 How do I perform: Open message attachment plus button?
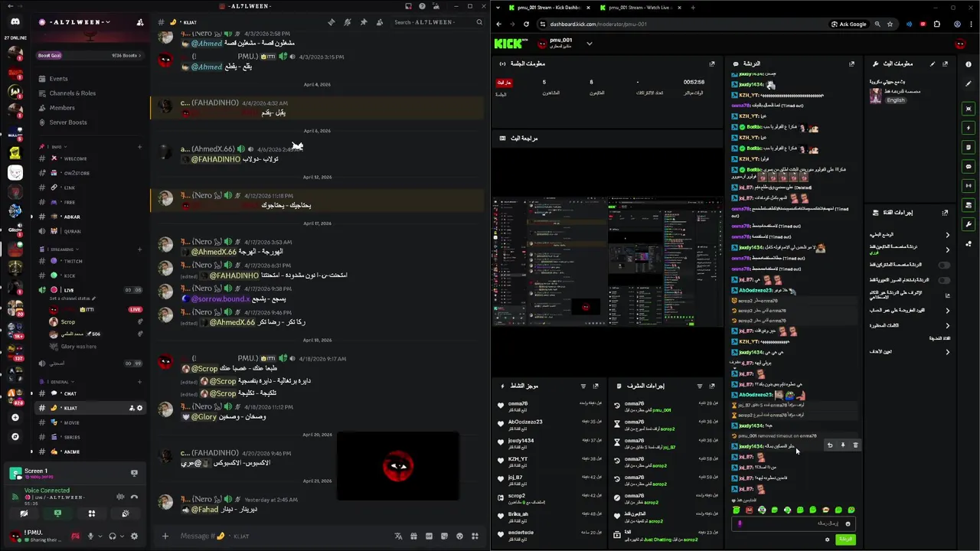click(165, 536)
